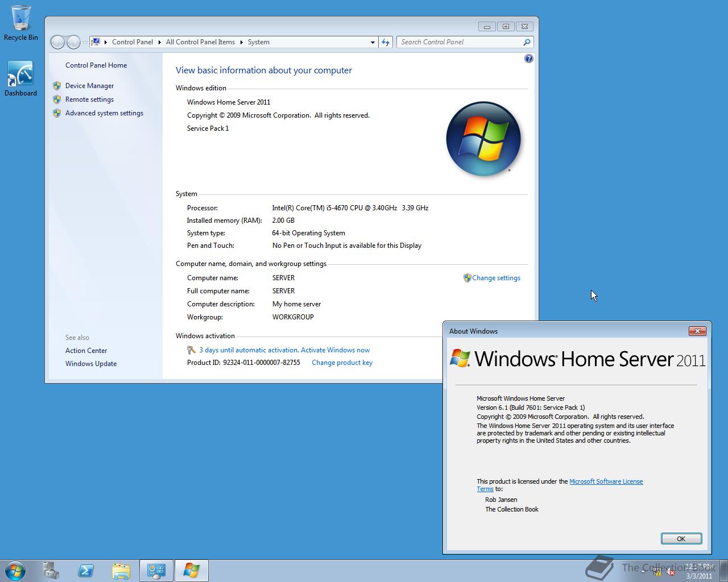Click Control Panel in breadcrumb
The image size is (728, 582).
[133, 42]
